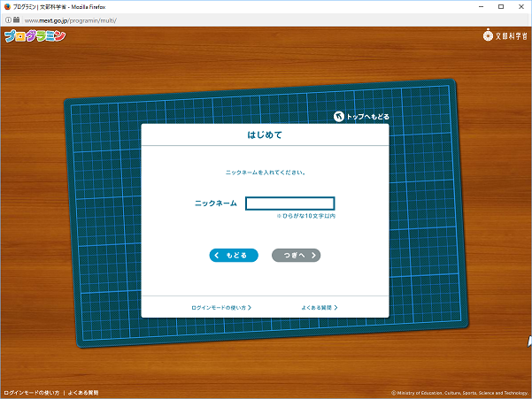Close the Firefox window

[521, 7]
